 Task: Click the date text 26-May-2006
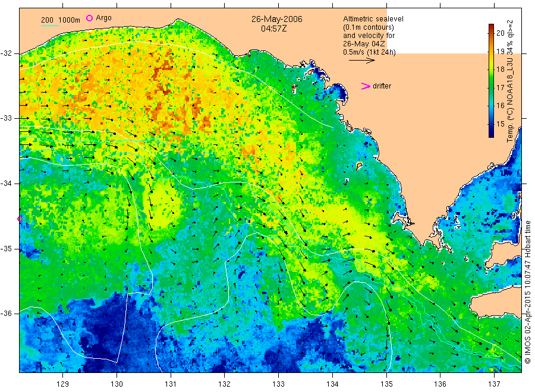[x=276, y=19]
